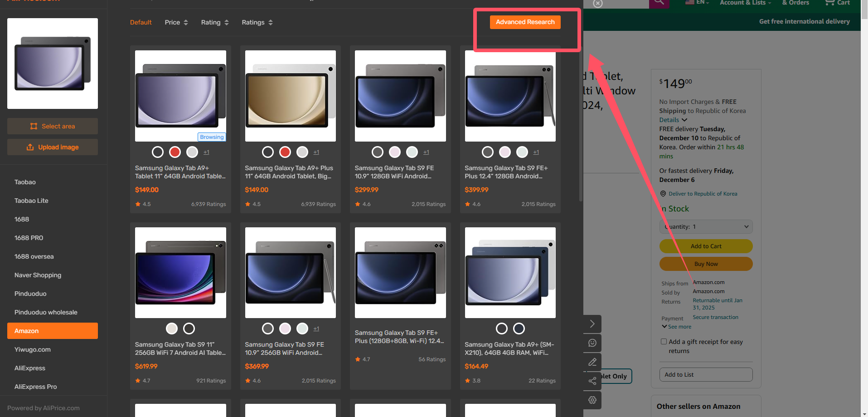
Task: Open the gold Galaxy Tab A9+ Plus product image
Action: click(x=291, y=96)
